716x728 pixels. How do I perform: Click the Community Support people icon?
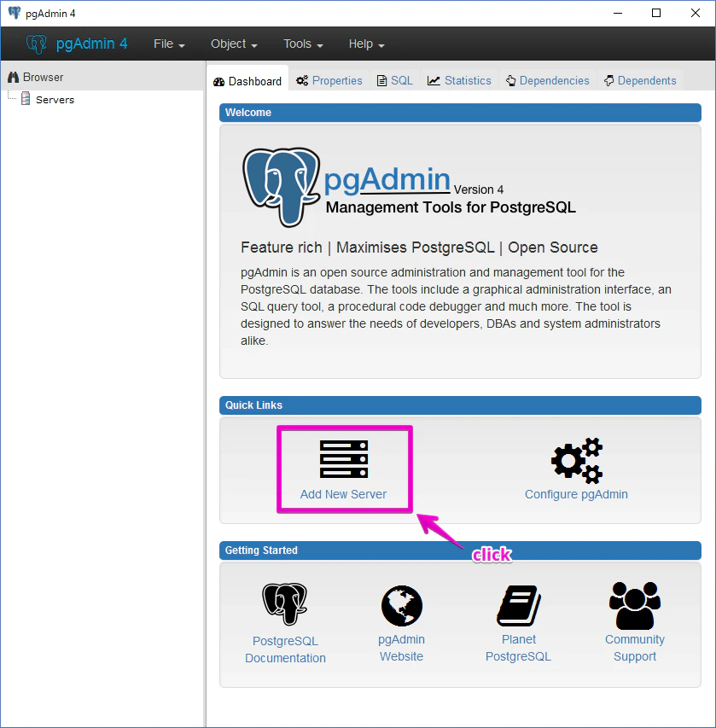635,605
